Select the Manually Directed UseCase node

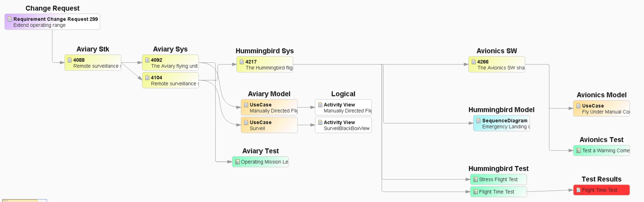269,108
